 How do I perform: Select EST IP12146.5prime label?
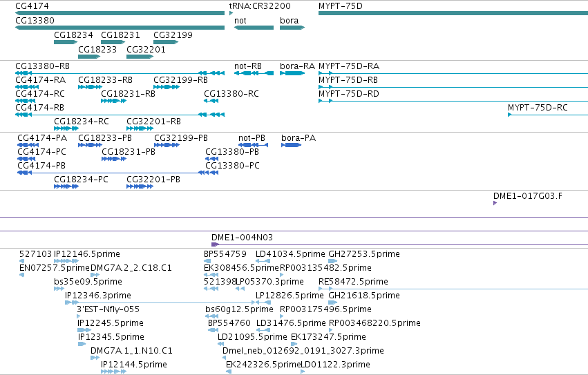tap(87, 254)
